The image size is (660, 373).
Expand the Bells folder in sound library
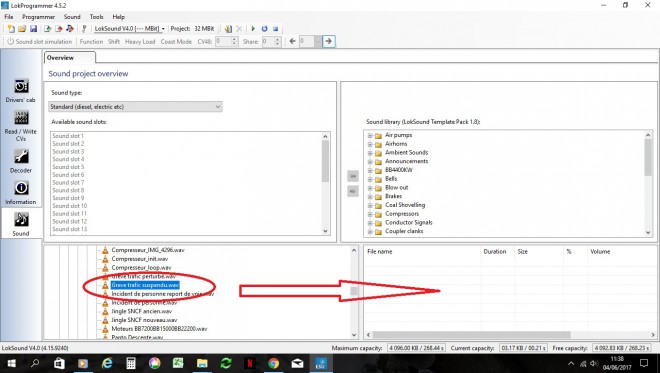tap(370, 179)
